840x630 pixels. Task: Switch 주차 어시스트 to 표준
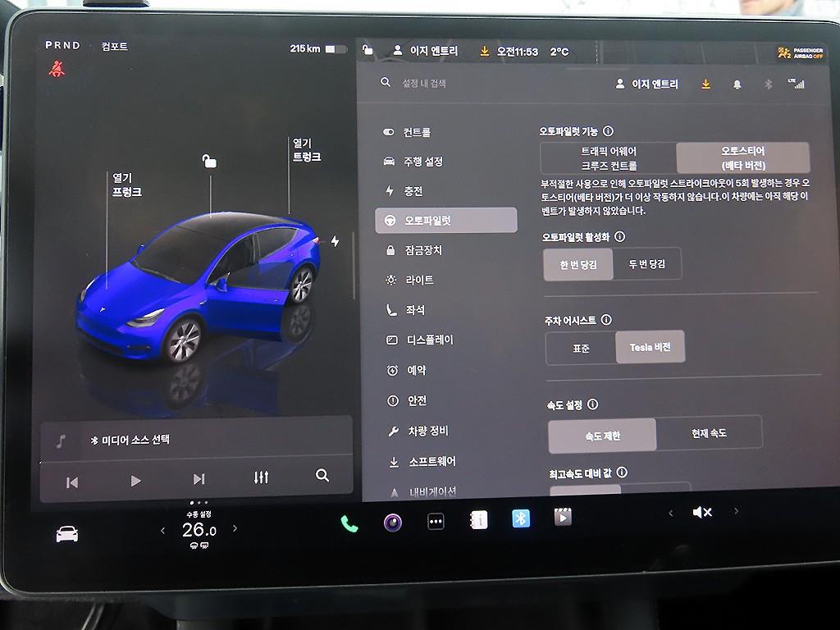[x=581, y=348]
